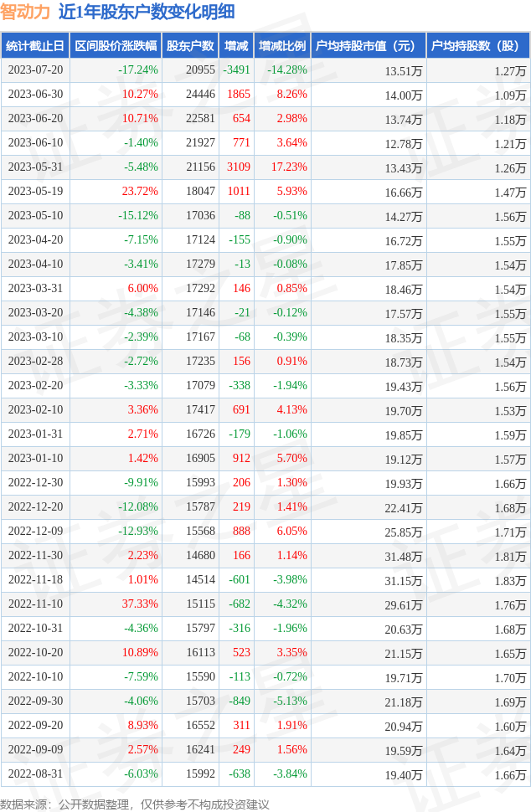
Task: Select the date cell 2023-07-20
Action: [35, 70]
